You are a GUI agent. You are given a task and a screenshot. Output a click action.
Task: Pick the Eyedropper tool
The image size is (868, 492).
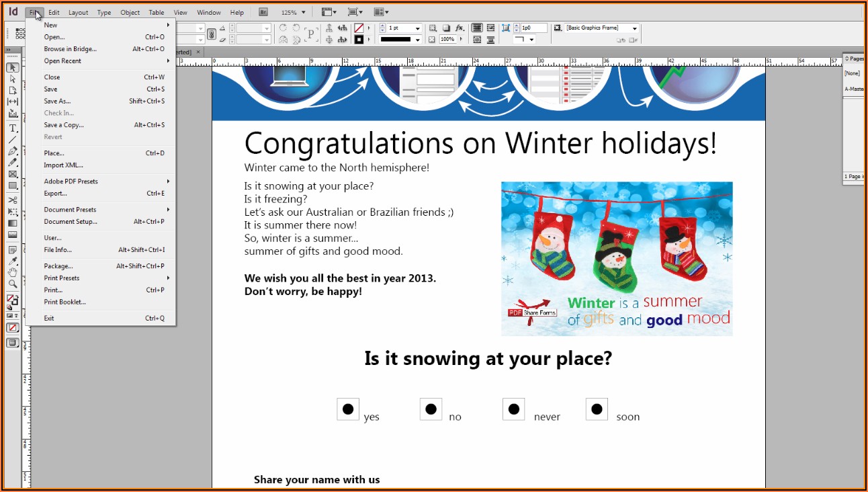(x=13, y=261)
